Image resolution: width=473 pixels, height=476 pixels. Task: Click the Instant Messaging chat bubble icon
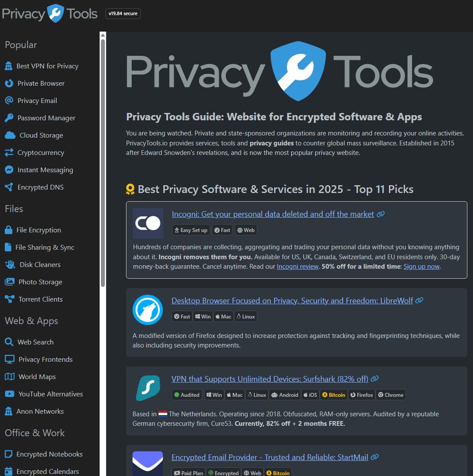tap(9, 170)
